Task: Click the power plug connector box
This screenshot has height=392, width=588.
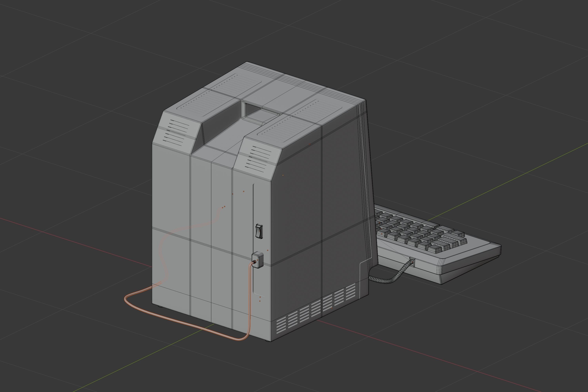Action: tap(257, 260)
